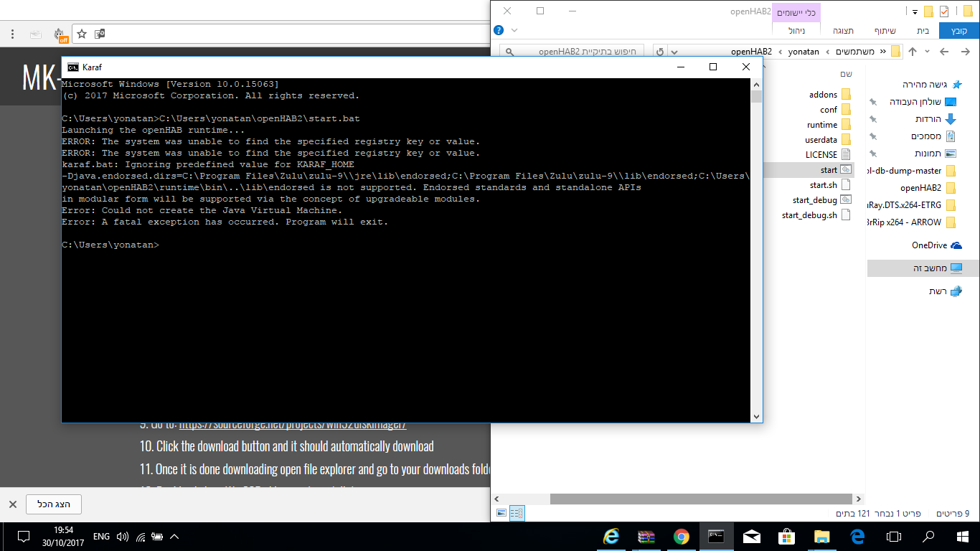Image resolution: width=980 pixels, height=551 pixels.
Task: Select the runtime folder
Action: (828, 125)
